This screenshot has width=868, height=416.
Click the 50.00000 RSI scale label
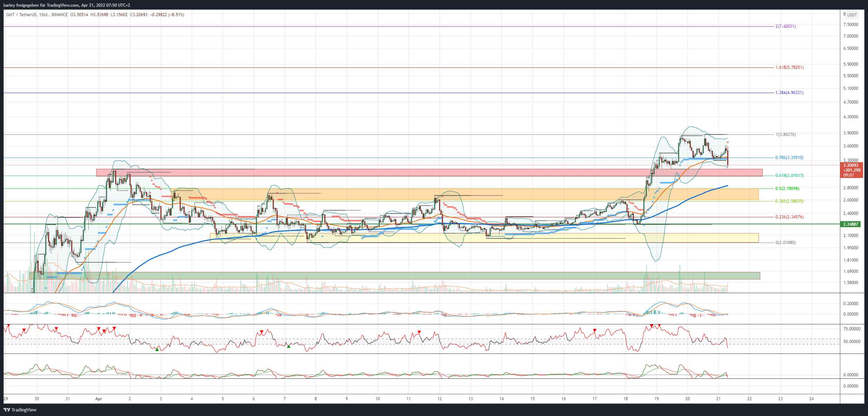pyautogui.click(x=852, y=342)
